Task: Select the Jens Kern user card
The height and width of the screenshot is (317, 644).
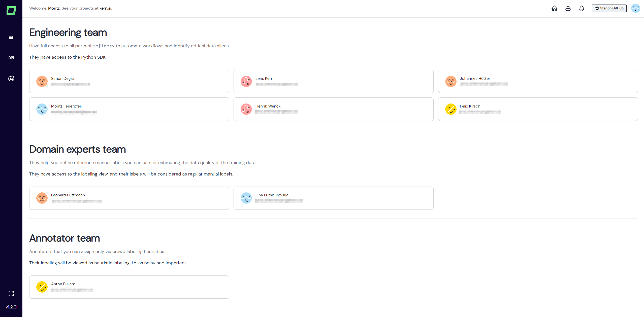Action: (333, 81)
